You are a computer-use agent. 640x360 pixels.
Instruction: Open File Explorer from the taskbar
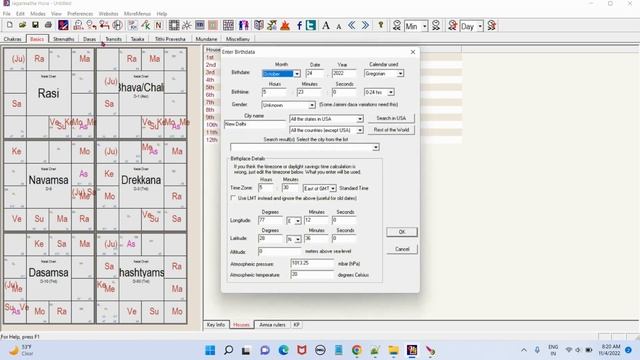tap(393, 350)
